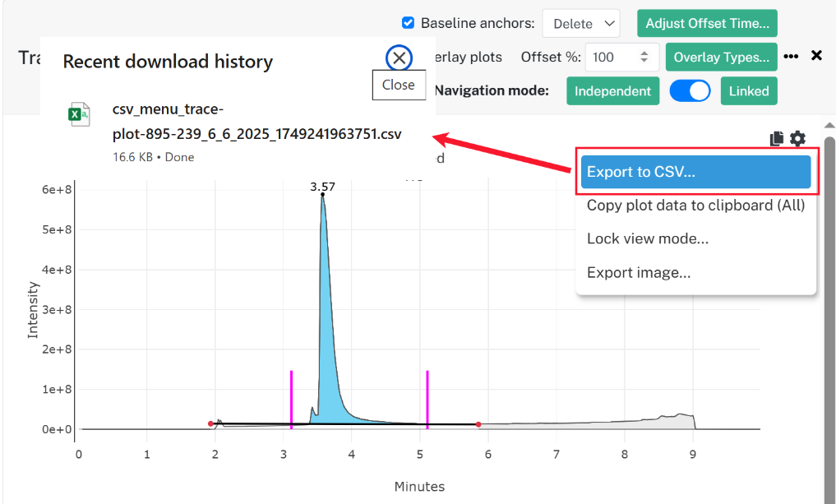The height and width of the screenshot is (504, 836).
Task: Click Adjust Offset Time button
Action: pos(707,24)
